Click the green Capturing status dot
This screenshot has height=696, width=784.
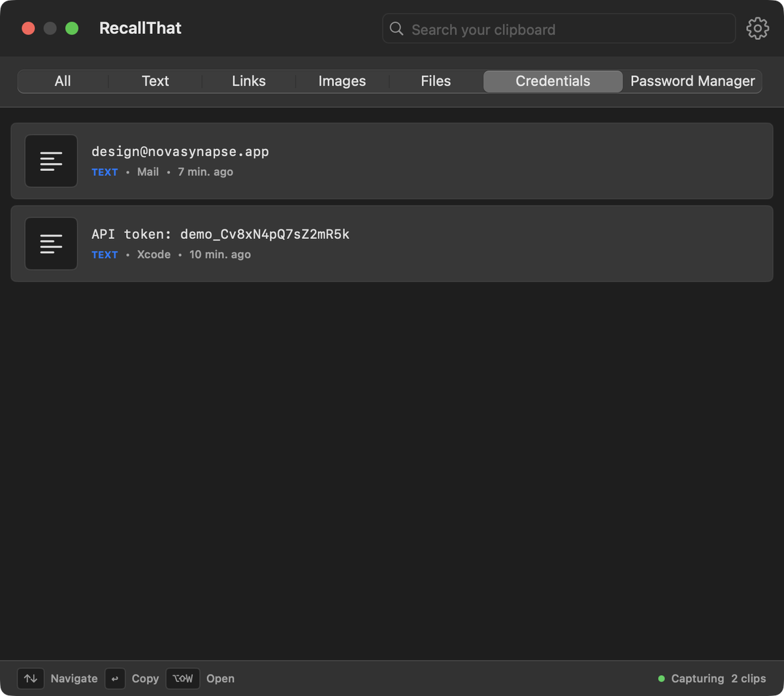661,678
